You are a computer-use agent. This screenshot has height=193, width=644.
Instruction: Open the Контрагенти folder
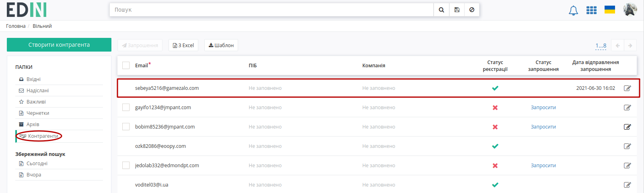[43, 136]
